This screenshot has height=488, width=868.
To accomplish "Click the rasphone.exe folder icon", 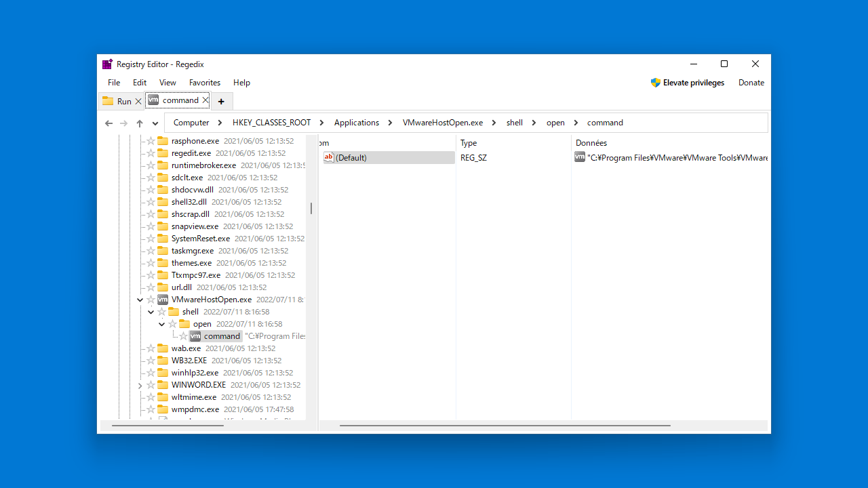I will tap(163, 141).
